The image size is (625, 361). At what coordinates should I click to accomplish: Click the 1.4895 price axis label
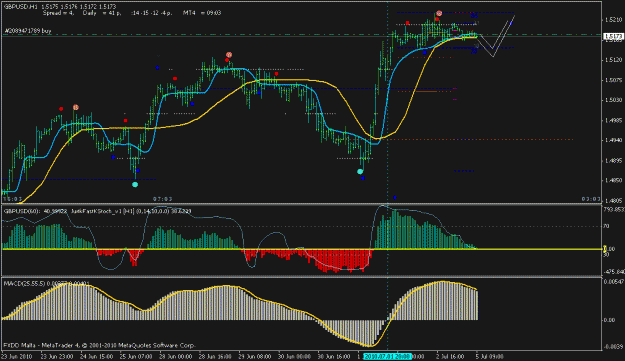[613, 161]
